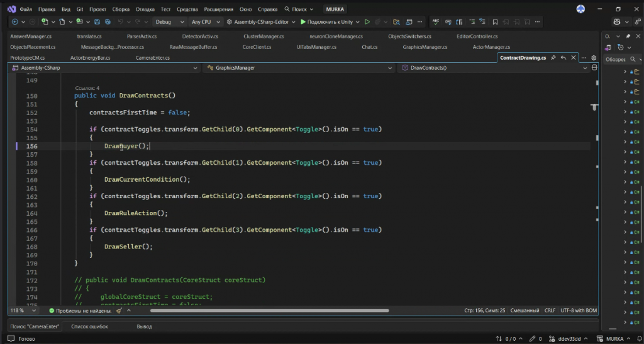Pin the Solution Explorer panel
Screen dimensions: 644x344
pos(628,36)
